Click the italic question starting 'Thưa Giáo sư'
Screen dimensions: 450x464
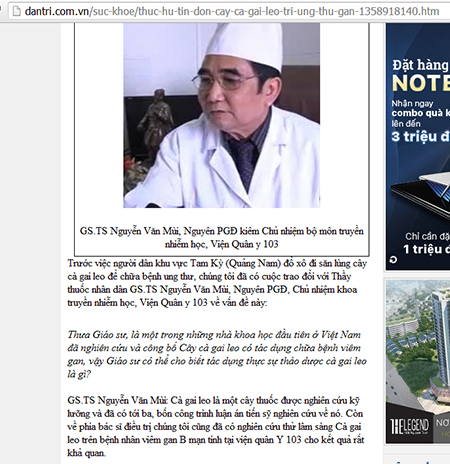tap(217, 354)
